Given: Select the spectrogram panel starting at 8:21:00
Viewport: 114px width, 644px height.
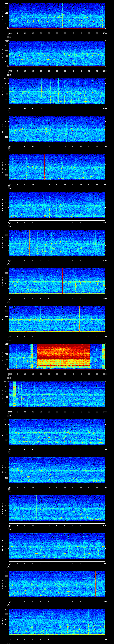Looking at the screenshot, I should [57, 205].
